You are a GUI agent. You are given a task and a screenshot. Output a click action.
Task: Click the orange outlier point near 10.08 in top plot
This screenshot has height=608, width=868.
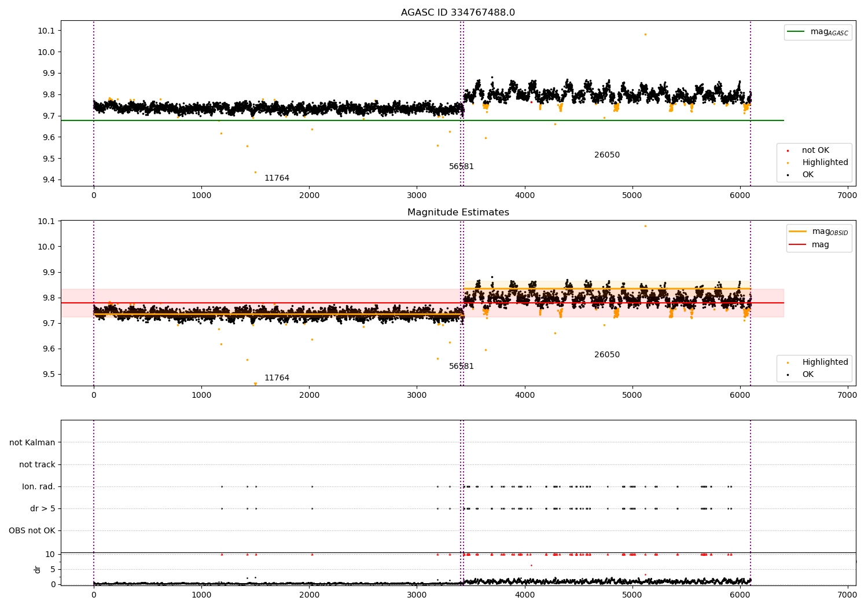tap(645, 34)
